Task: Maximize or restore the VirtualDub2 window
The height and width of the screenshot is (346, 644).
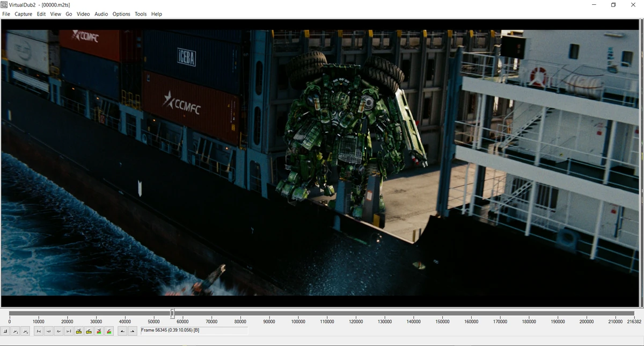Action: pyautogui.click(x=613, y=5)
